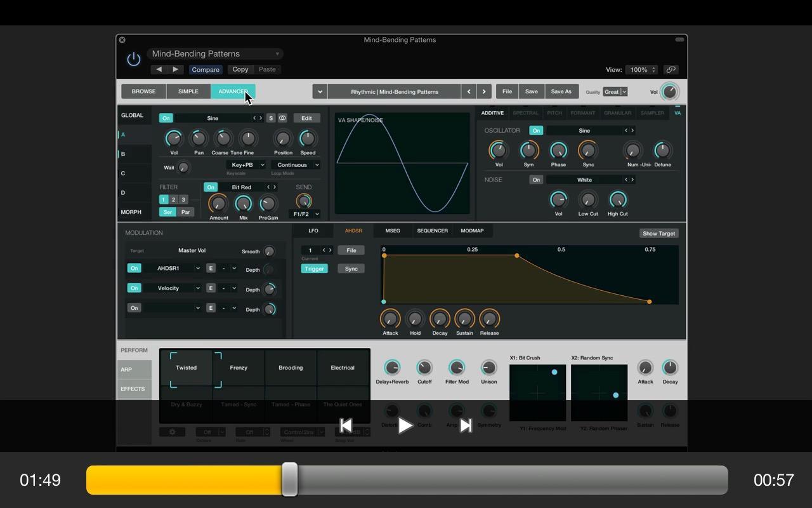The width and height of the screenshot is (812, 508).
Task: Expand the preset browser chevron dropdown
Action: click(320, 91)
